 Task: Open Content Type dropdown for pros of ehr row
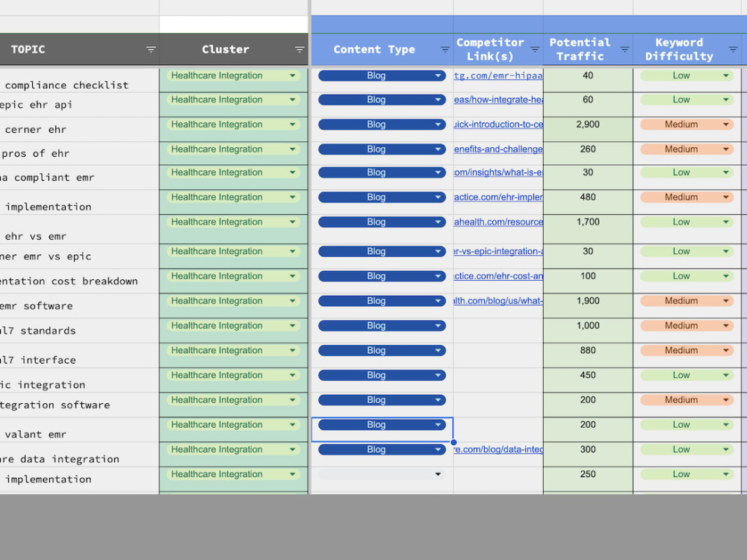click(438, 149)
